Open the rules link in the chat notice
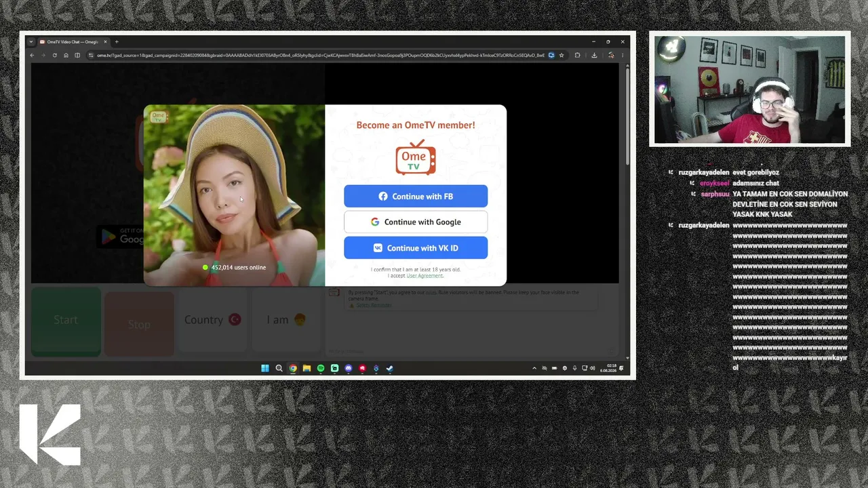The height and width of the screenshot is (488, 868). [431, 292]
